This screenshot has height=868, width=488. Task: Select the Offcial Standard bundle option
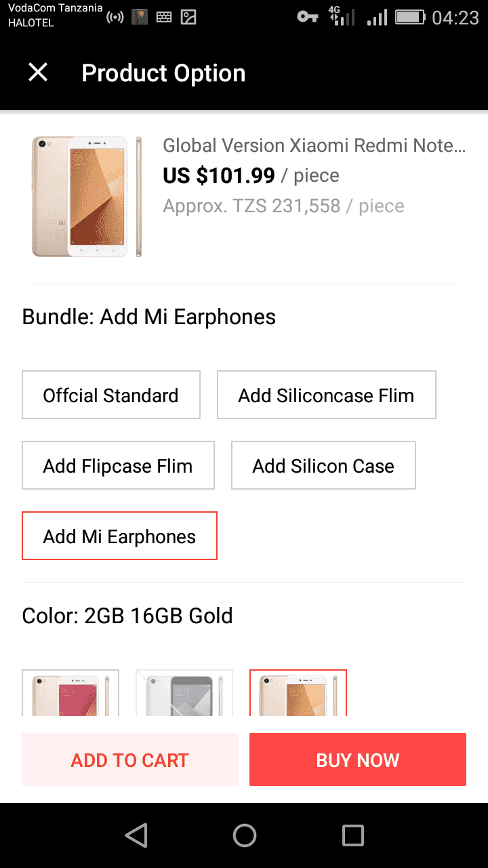tap(110, 395)
